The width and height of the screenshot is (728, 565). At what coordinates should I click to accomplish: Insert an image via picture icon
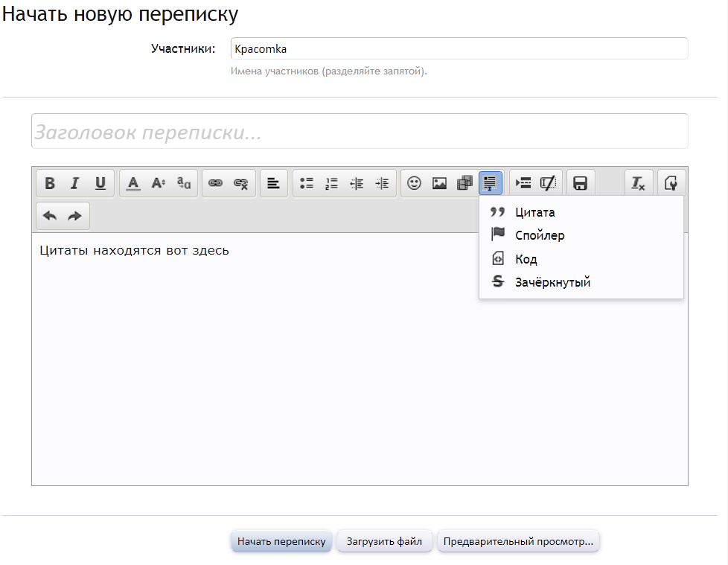[439, 183]
